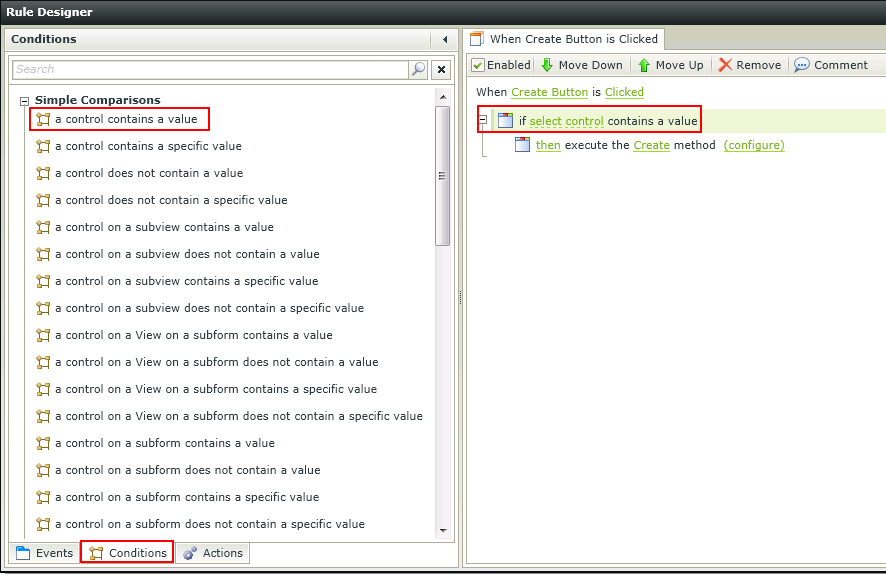The height and width of the screenshot is (574, 886).
Task: Click the Remove button label
Action: [758, 66]
